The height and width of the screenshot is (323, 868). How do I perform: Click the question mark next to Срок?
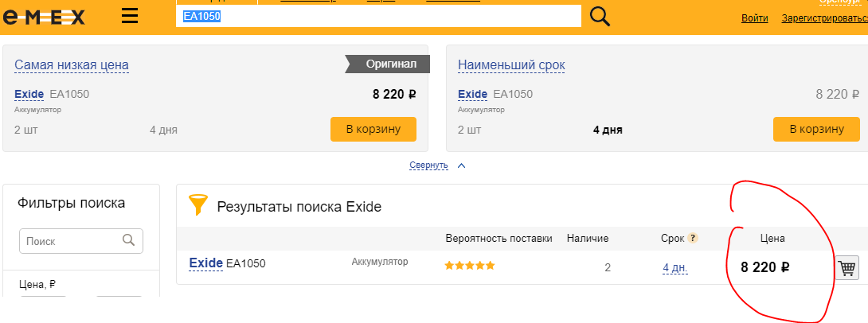point(693,239)
